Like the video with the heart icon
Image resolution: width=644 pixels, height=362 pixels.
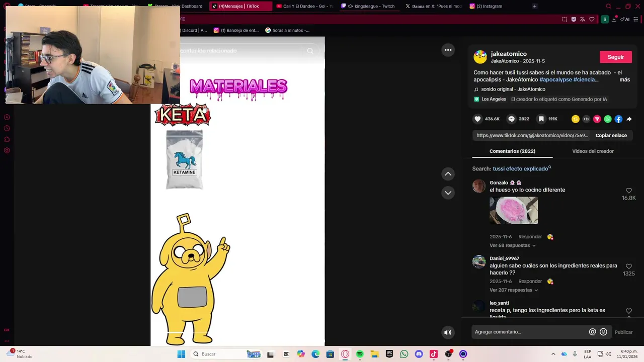coord(477,119)
